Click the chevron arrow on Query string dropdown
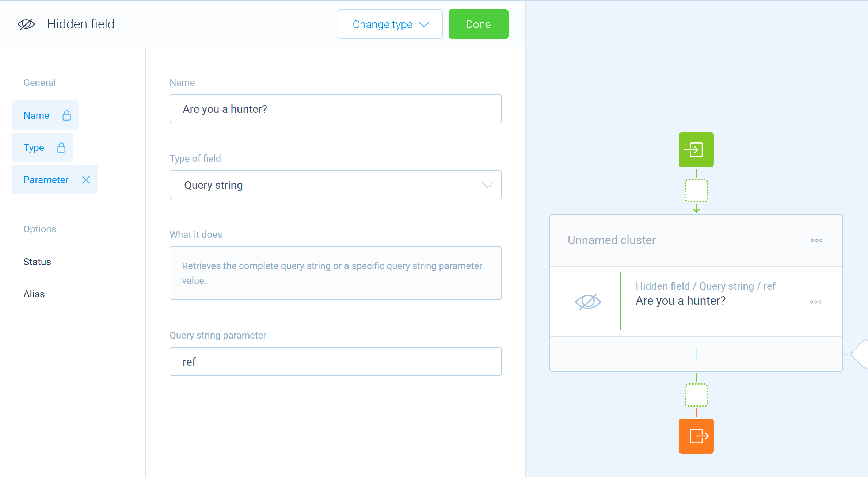Screen dimensions: 868x477 [487, 185]
